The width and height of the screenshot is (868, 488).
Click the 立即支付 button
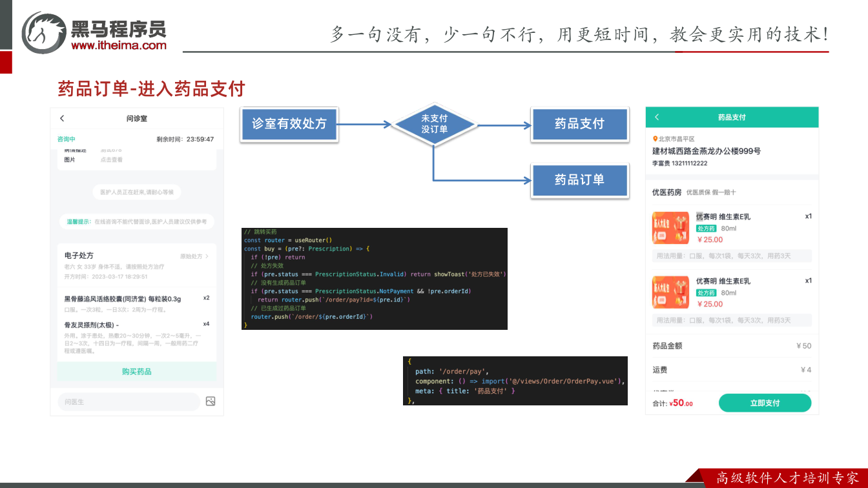click(x=765, y=403)
